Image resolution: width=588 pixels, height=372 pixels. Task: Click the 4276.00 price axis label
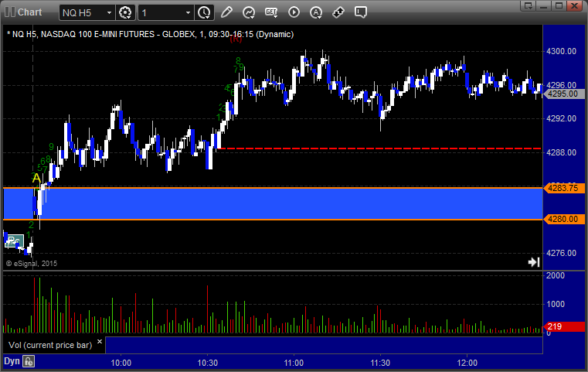pos(561,253)
